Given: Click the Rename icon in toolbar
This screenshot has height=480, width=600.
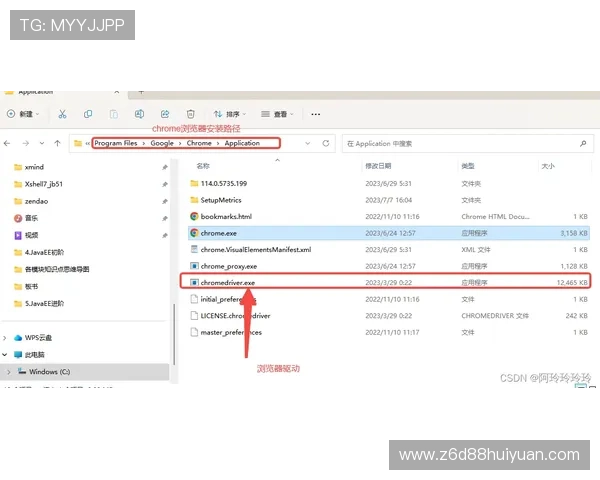Looking at the screenshot, I should pyautogui.click(x=139, y=114).
